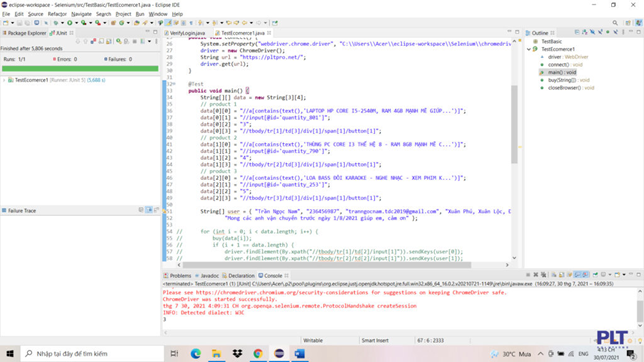Click Remove Launch icon in Console toolbar
Viewport: 644px width, 362px height.
click(536, 274)
